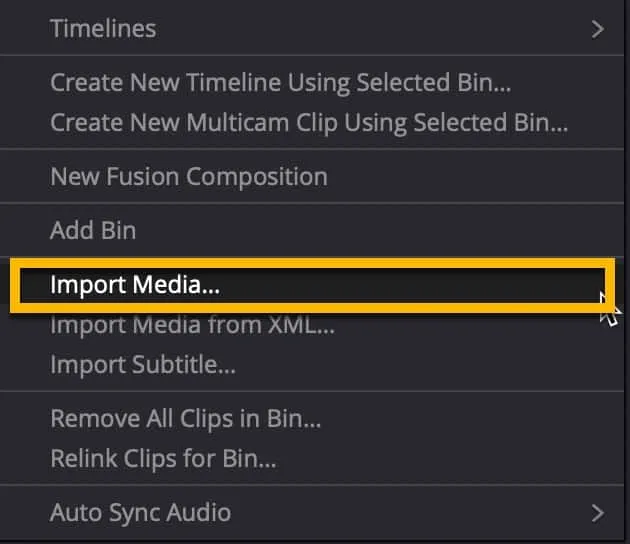The image size is (630, 544).
Task: Click the Add Bin option
Action: (x=93, y=231)
